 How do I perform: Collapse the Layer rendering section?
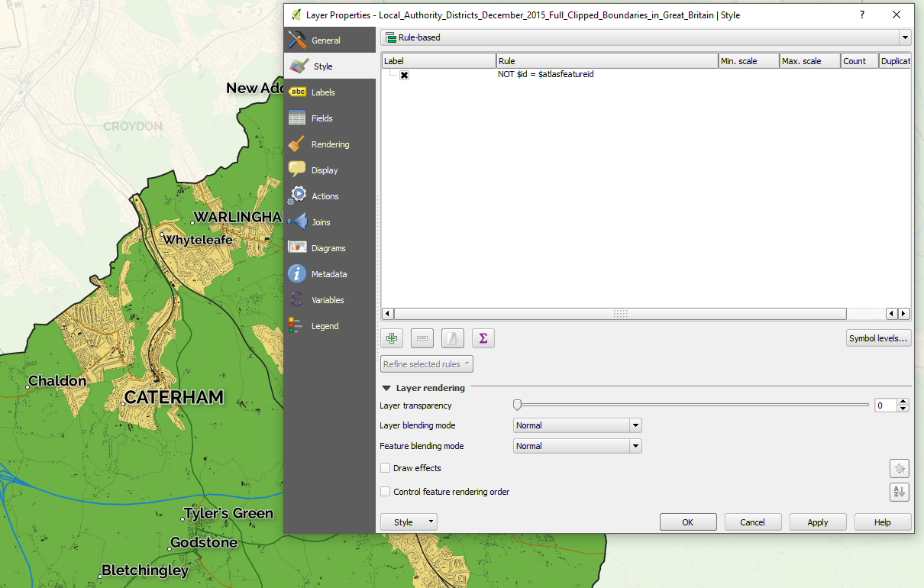[x=386, y=387]
